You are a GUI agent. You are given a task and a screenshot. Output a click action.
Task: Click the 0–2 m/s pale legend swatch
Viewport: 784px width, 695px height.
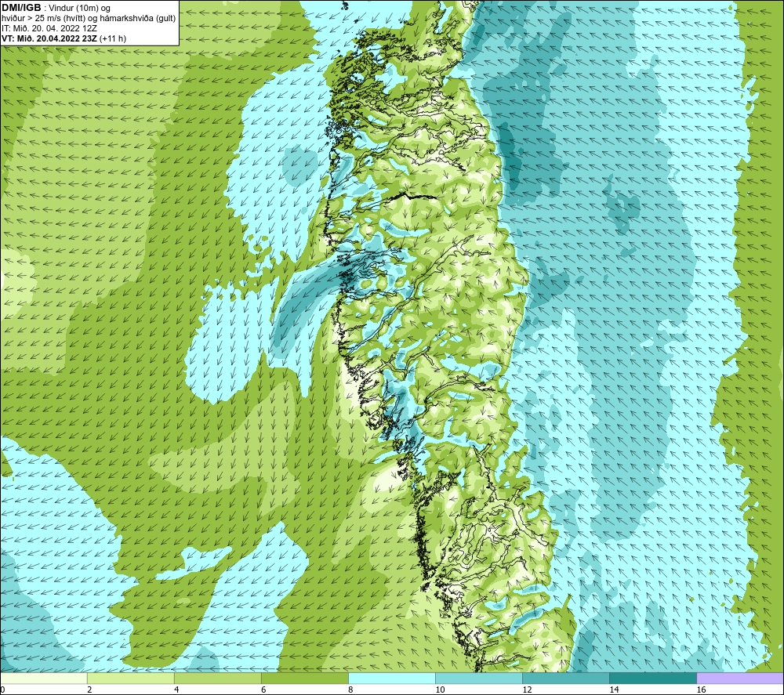click(x=44, y=678)
